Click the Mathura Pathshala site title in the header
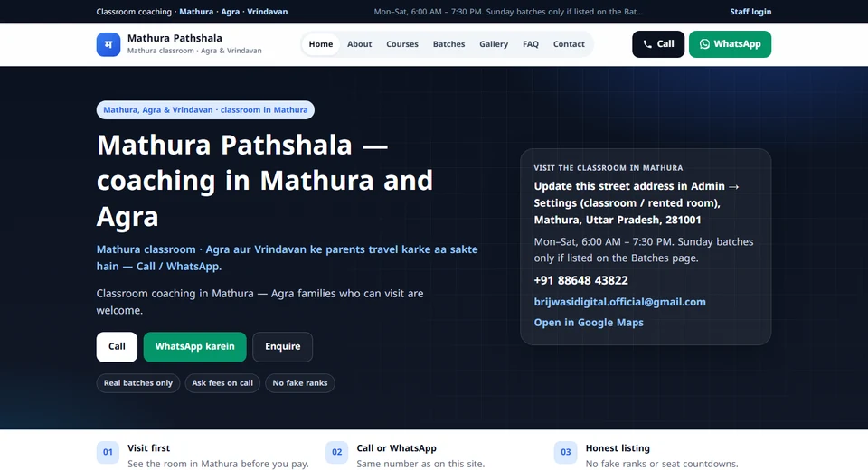This screenshot has height=470, width=868. coord(175,38)
